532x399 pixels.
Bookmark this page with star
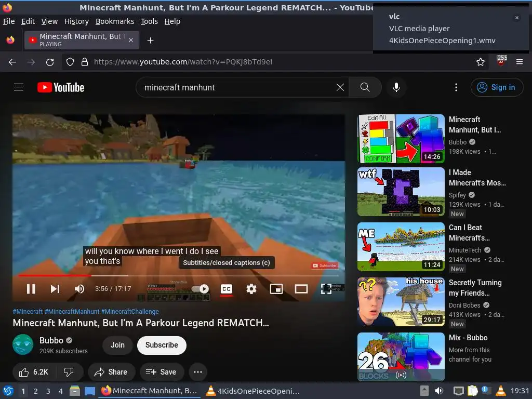pos(481,62)
